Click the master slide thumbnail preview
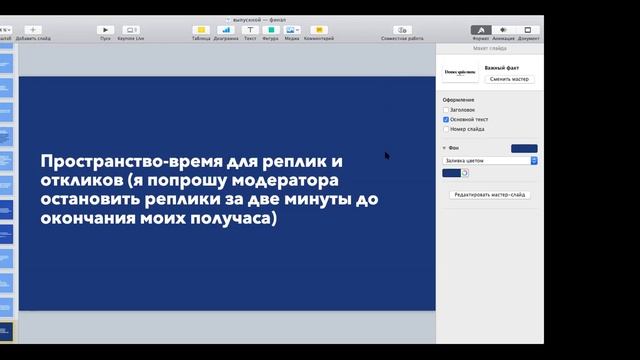Image resolution: width=640 pixels, height=360 pixels. (460, 73)
